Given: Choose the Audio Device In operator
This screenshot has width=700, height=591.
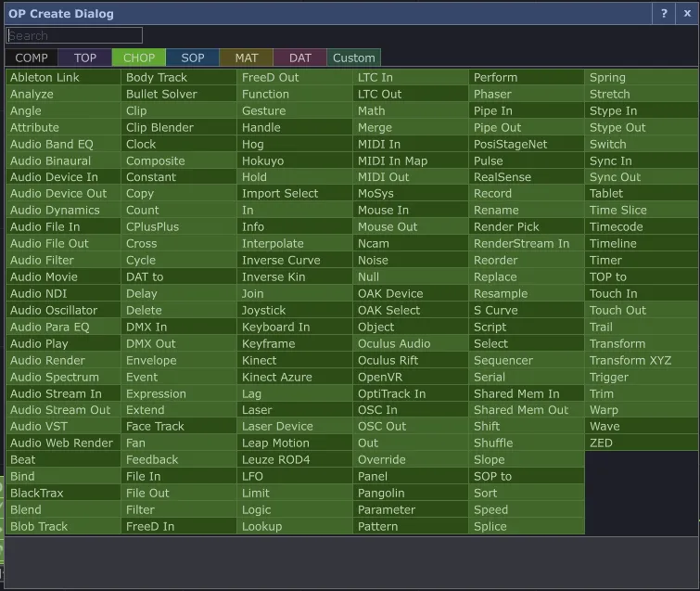Looking at the screenshot, I should point(63,177).
